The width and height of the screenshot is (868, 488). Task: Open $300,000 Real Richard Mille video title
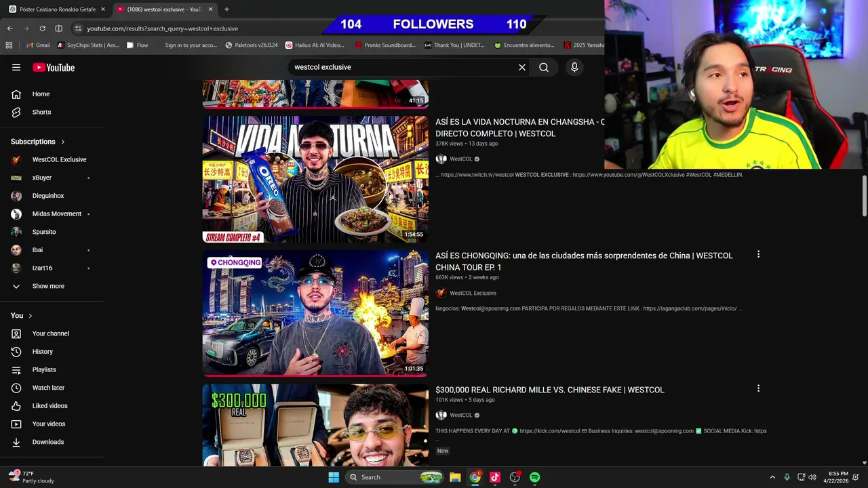point(550,390)
